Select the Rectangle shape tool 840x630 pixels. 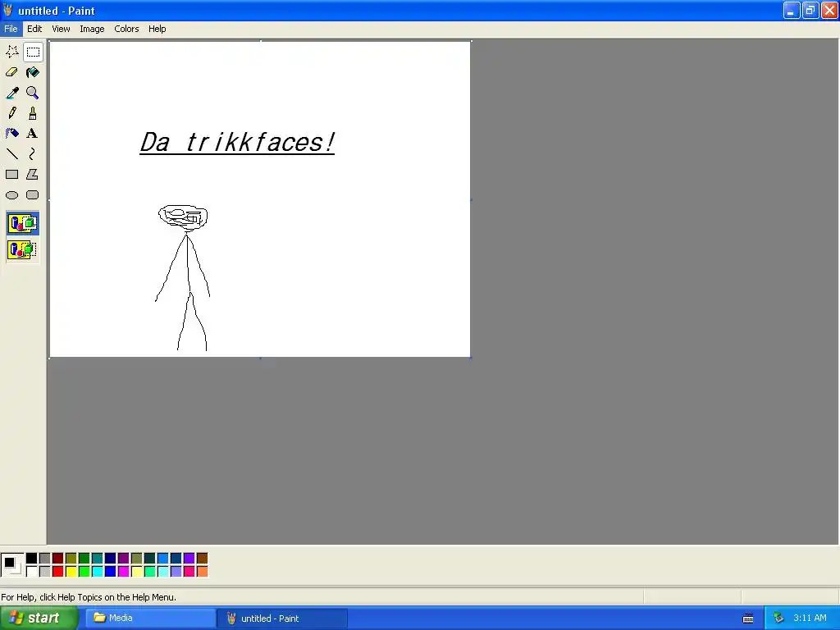(12, 174)
